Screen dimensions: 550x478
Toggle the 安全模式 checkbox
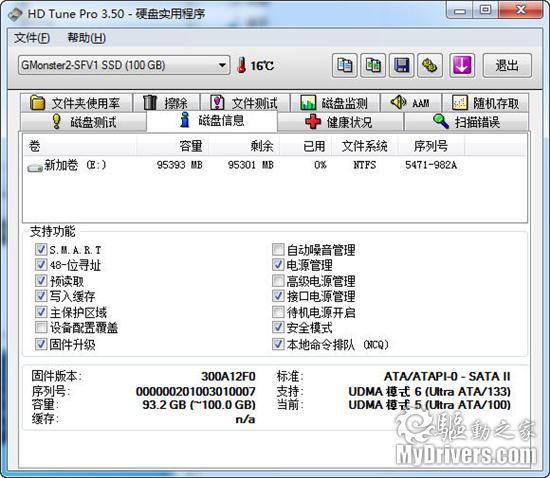[x=278, y=328]
